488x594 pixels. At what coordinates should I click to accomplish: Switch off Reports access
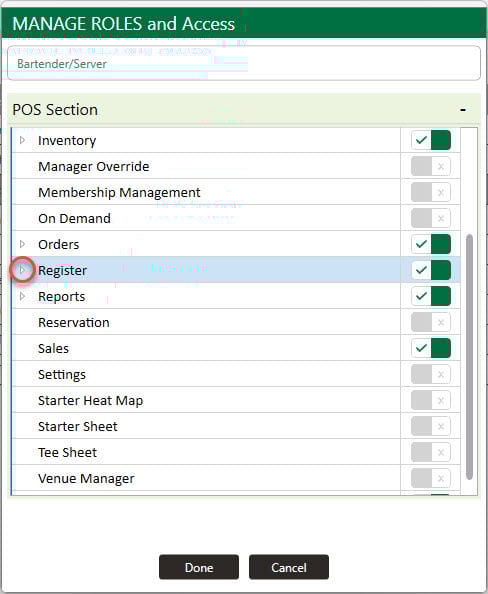click(431, 296)
